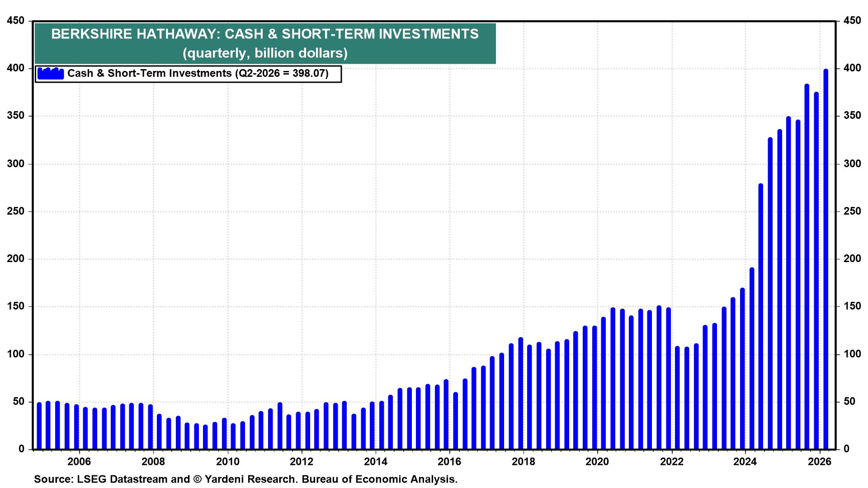Screen dimensions: 868x488
Task: Click the right y-axis label 100
Action: click(852, 354)
